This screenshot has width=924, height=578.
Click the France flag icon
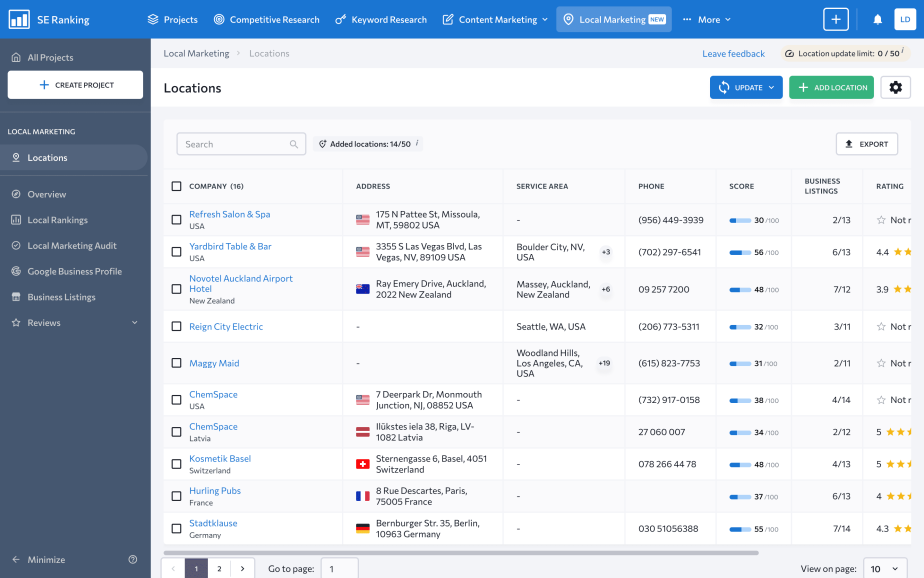363,496
